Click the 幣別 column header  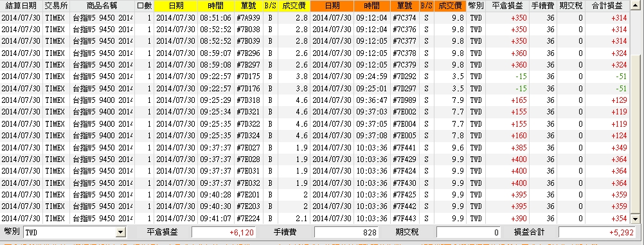click(476, 6)
